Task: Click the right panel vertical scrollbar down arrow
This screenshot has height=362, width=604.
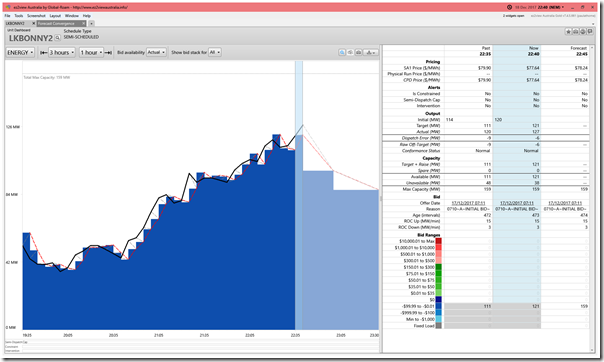Action: (x=592, y=350)
